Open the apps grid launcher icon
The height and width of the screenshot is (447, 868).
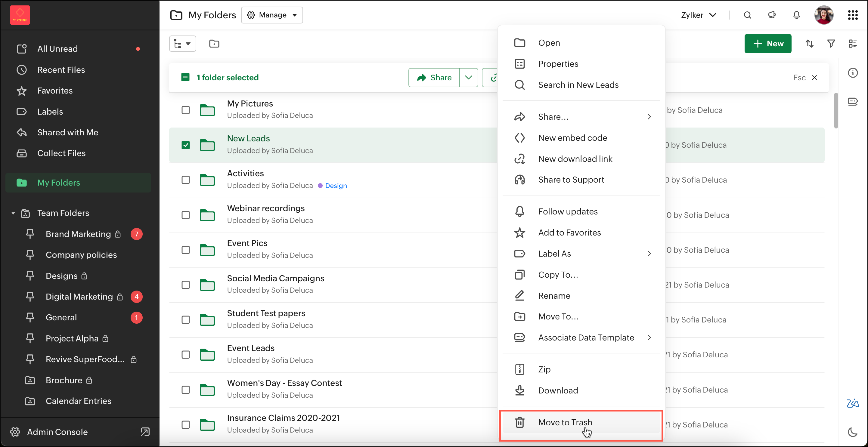coord(852,15)
